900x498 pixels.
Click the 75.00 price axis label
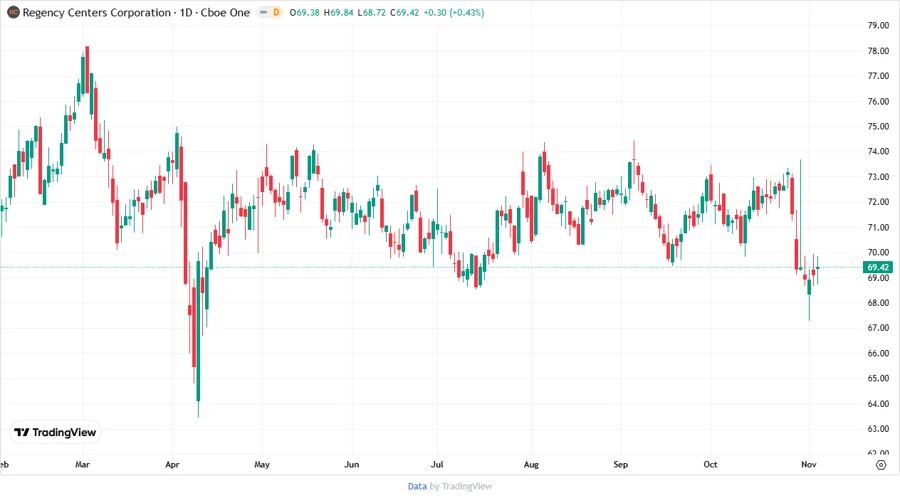[x=878, y=126]
